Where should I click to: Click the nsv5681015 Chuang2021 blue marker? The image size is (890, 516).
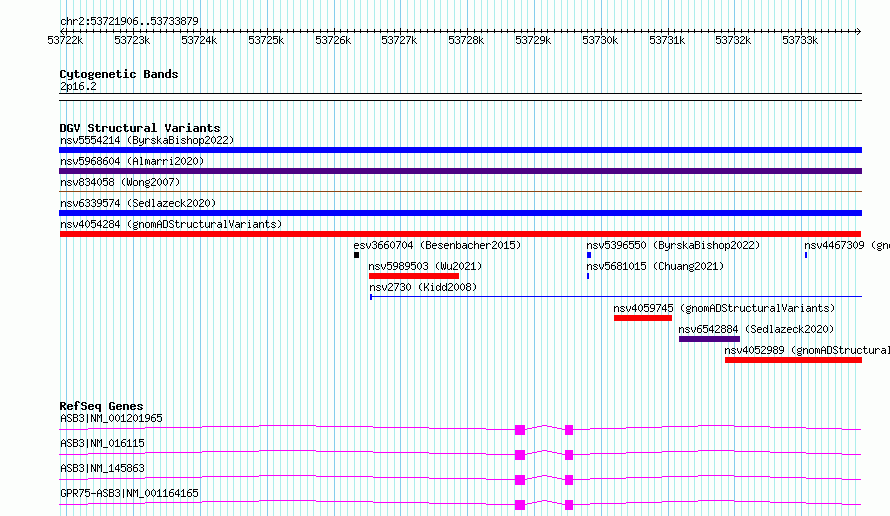588,276
